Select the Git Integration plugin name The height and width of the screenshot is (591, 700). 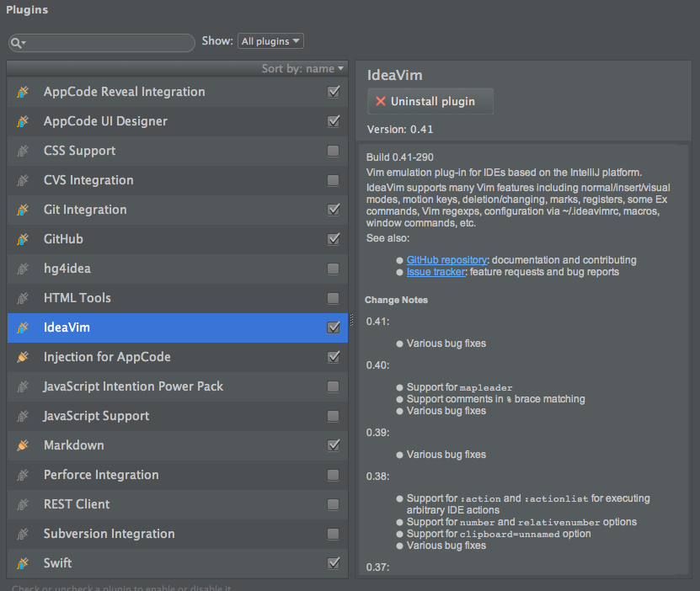pyautogui.click(x=85, y=210)
